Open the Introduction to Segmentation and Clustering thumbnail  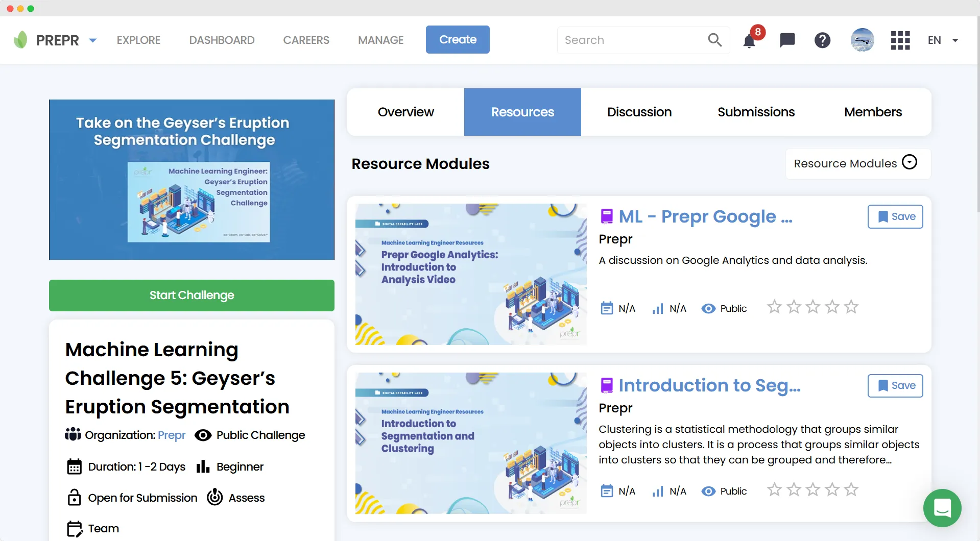point(471,443)
